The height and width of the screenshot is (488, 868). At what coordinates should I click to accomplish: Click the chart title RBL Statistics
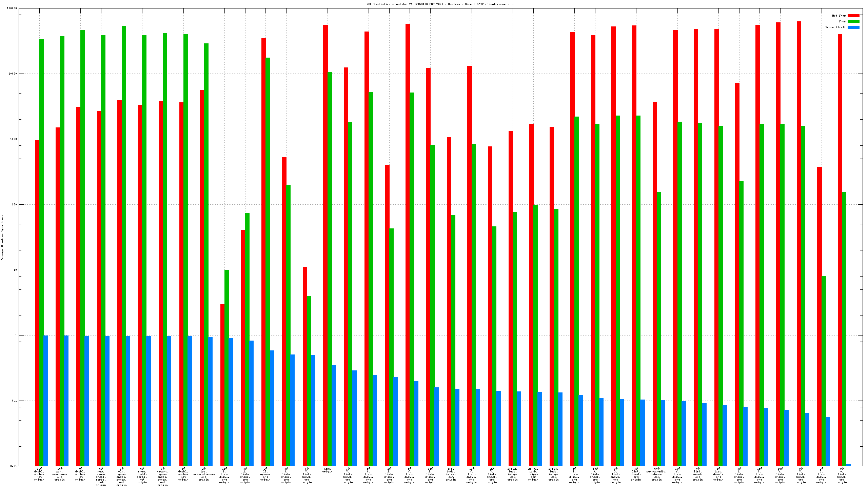[440, 4]
